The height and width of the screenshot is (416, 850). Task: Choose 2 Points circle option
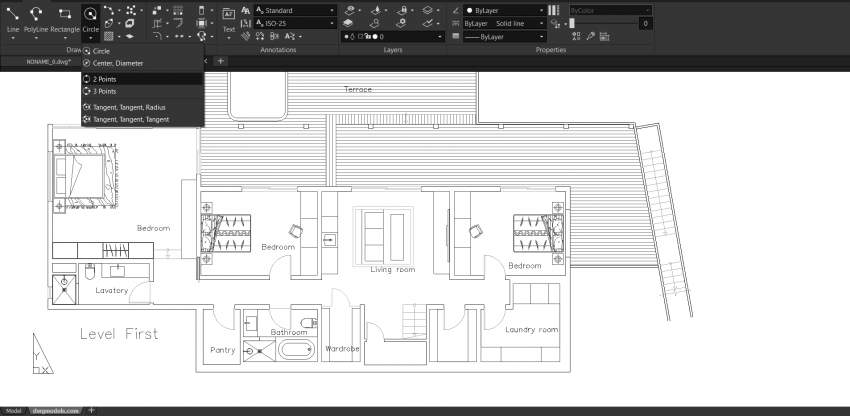click(143, 79)
